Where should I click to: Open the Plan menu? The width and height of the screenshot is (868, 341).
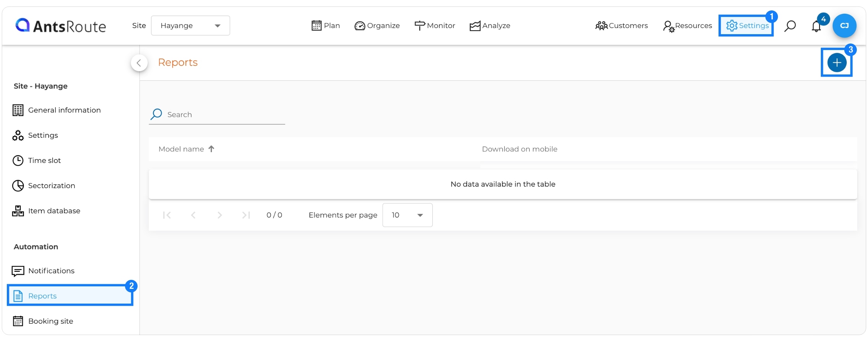(x=326, y=26)
